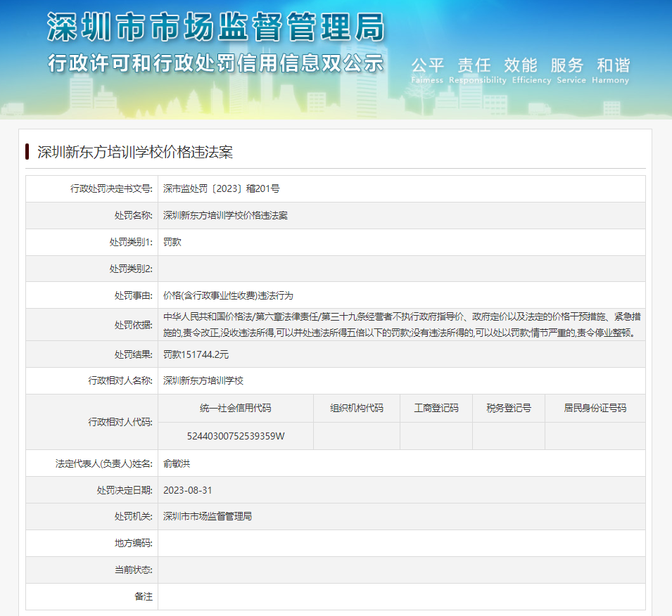Click the 组织机构代码 column header
Viewport: 672px width, 616px height.
tap(357, 409)
